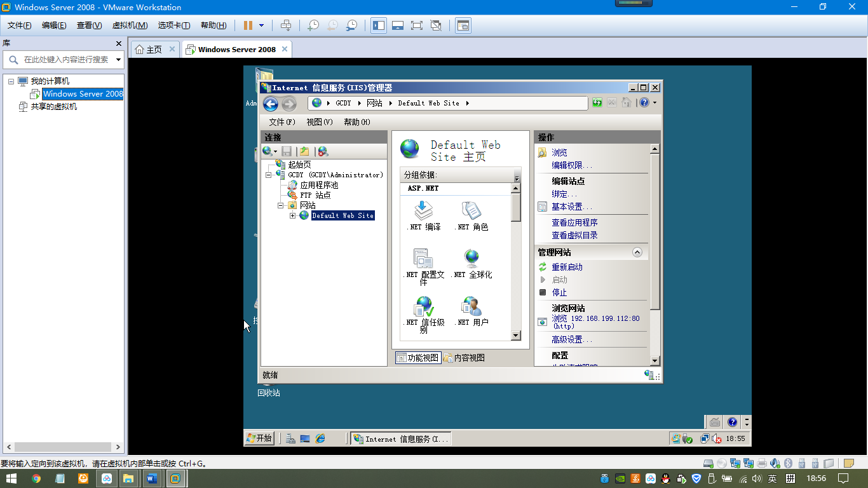Image resolution: width=868 pixels, height=488 pixels.
Task: Toggle the VMware library sidebar view
Action: pyautogui.click(x=379, y=25)
